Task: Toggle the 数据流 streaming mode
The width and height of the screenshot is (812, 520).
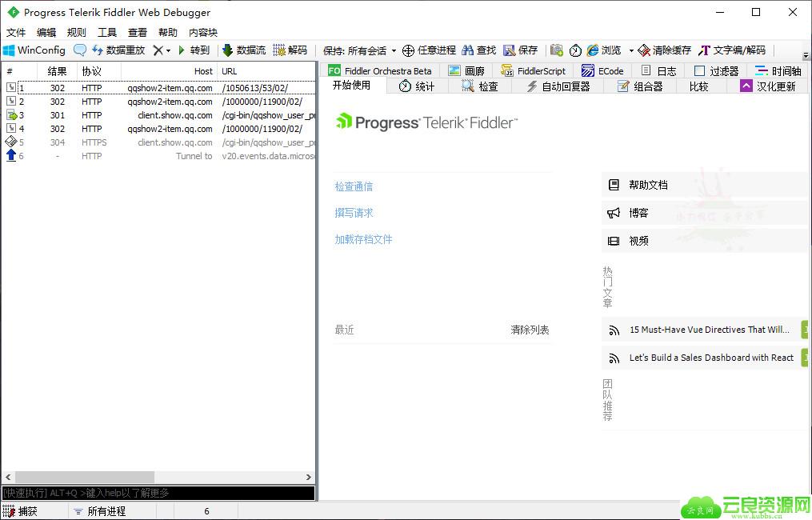Action: (x=244, y=50)
